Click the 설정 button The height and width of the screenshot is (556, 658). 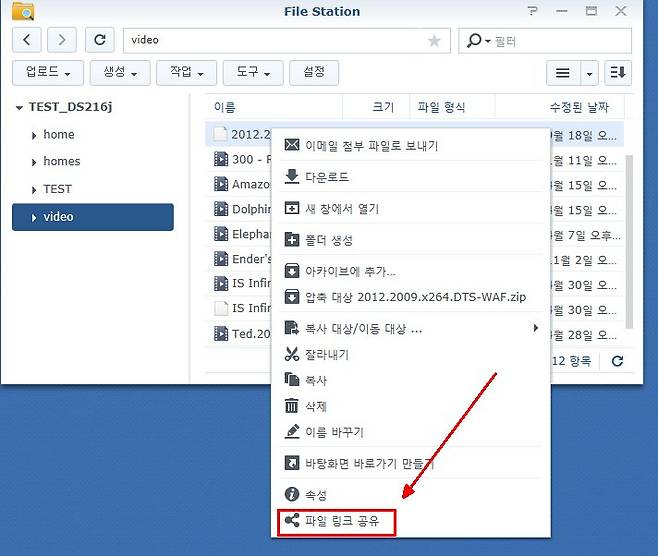click(x=314, y=73)
